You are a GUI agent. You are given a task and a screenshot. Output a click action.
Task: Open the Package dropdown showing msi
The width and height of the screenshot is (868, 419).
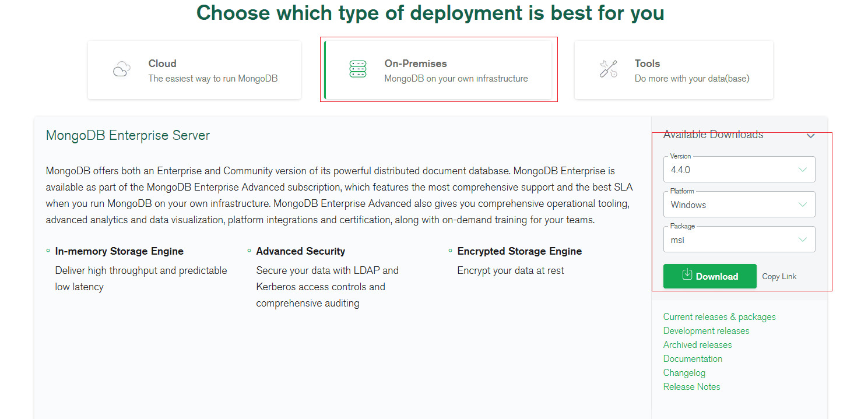pyautogui.click(x=739, y=240)
